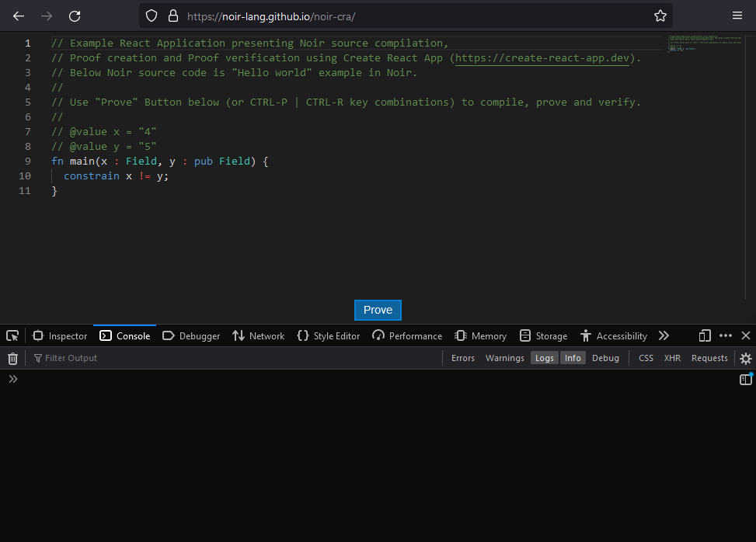Screen dimensions: 756x542
Task: Click 'fn' keyword on line 9
Action: [x=57, y=161]
